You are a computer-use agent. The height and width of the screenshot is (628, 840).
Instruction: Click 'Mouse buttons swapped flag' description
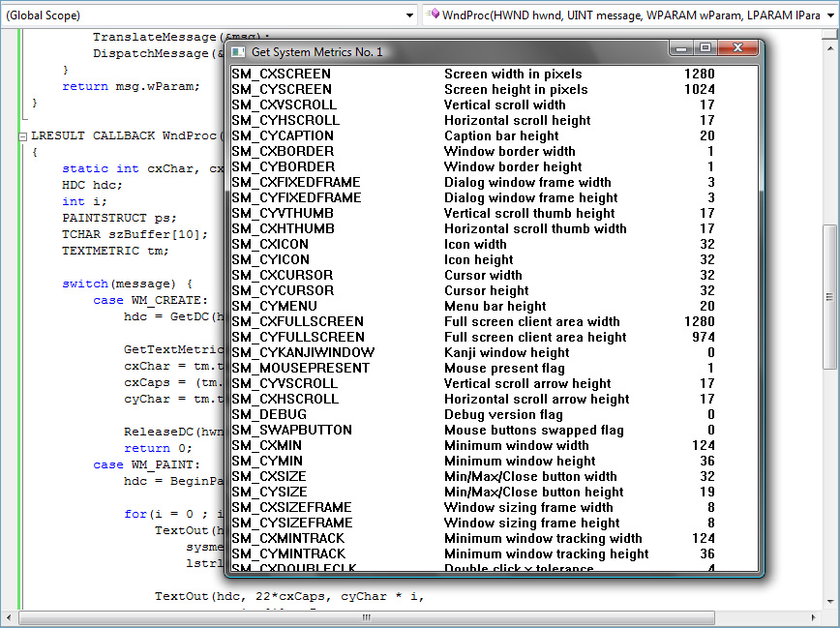click(534, 431)
